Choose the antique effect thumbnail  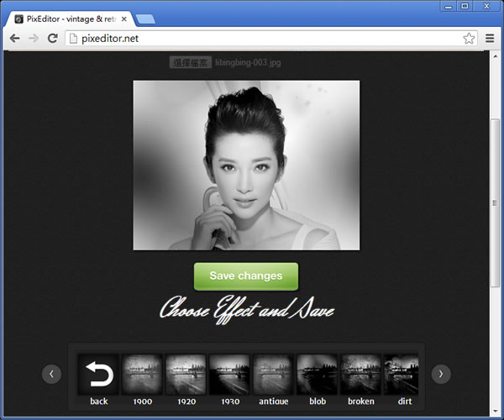pos(273,375)
